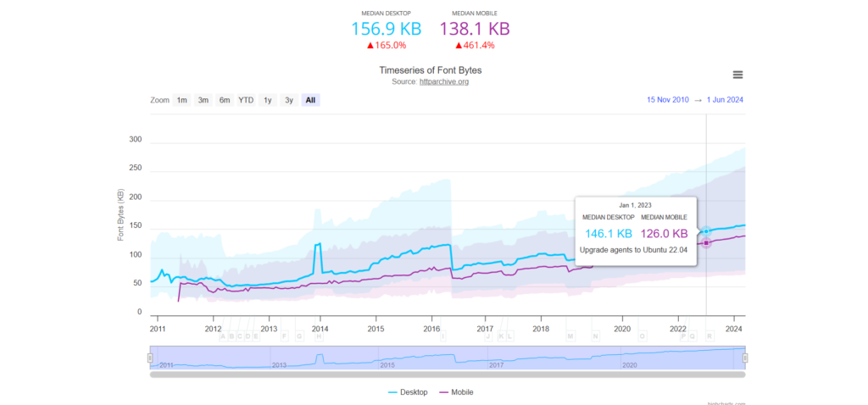Click the 461.4% mobile change indicator

475,46
